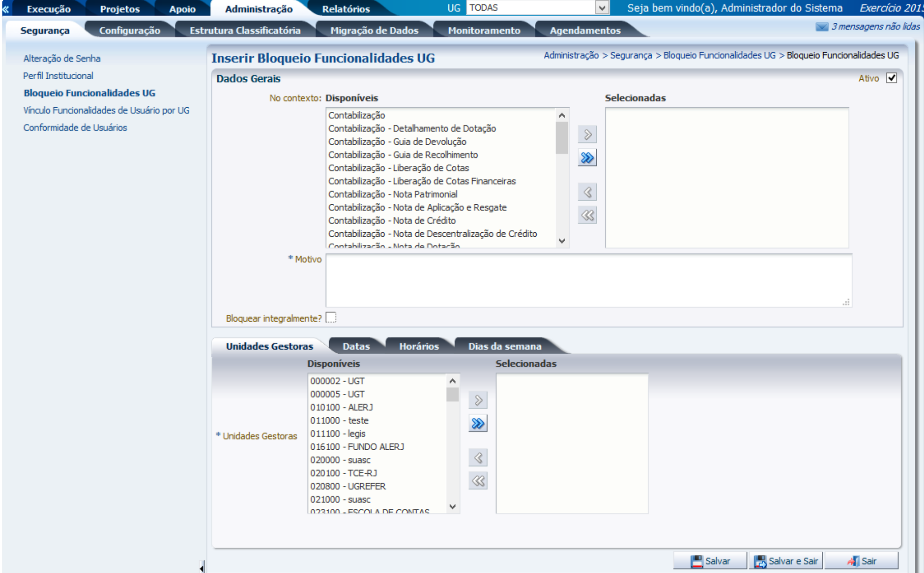
Task: Move all Unidades Gestoras to Selecionadas
Action: click(x=478, y=424)
